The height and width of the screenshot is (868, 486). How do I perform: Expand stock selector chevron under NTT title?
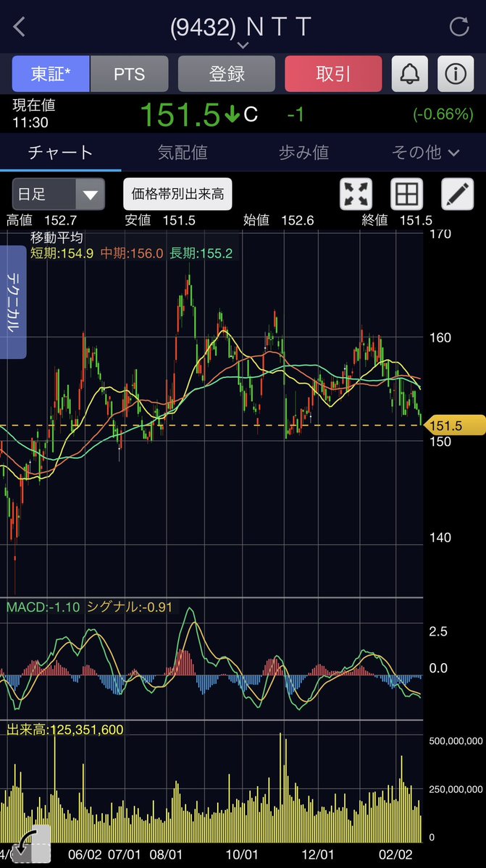[x=243, y=45]
